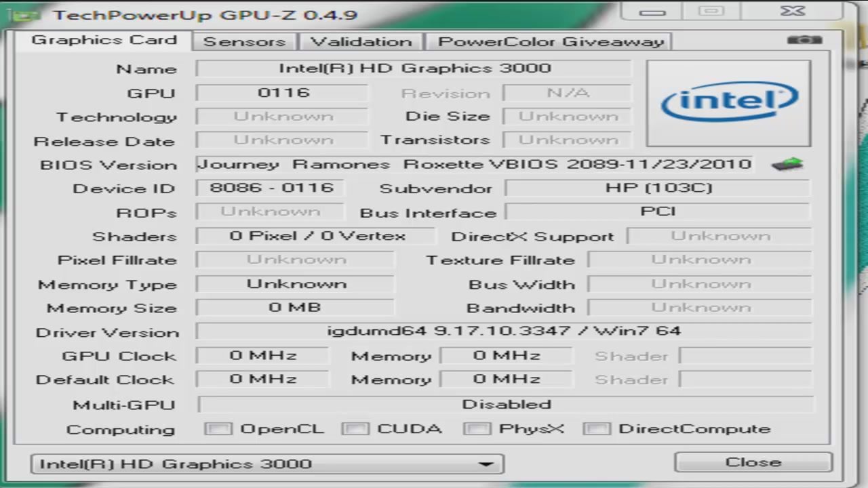
Task: Select the GPU field value 0116
Action: [283, 93]
